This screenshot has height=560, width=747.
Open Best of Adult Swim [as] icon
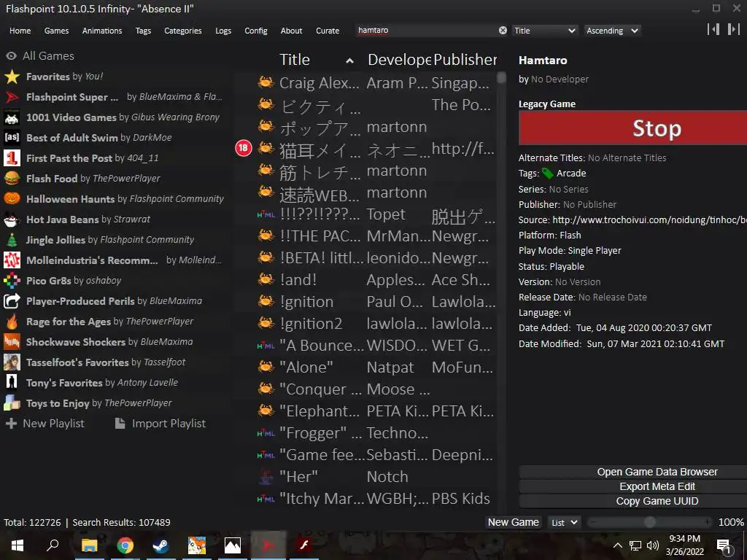click(12, 138)
